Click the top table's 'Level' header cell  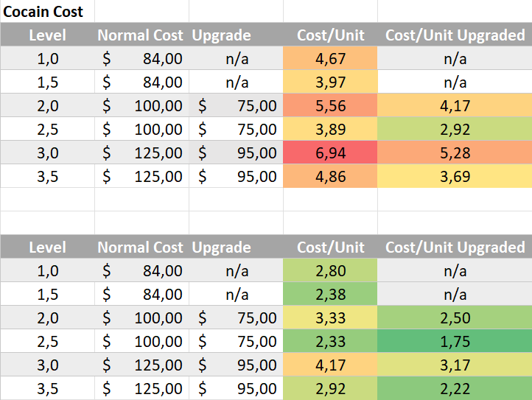[47, 35]
